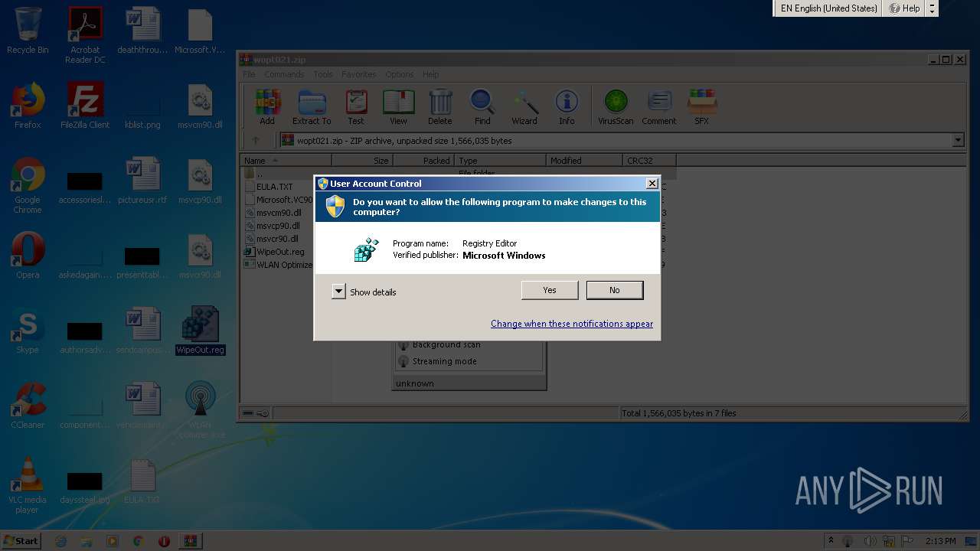
Task: Click the EN English language selector
Action: tap(828, 8)
